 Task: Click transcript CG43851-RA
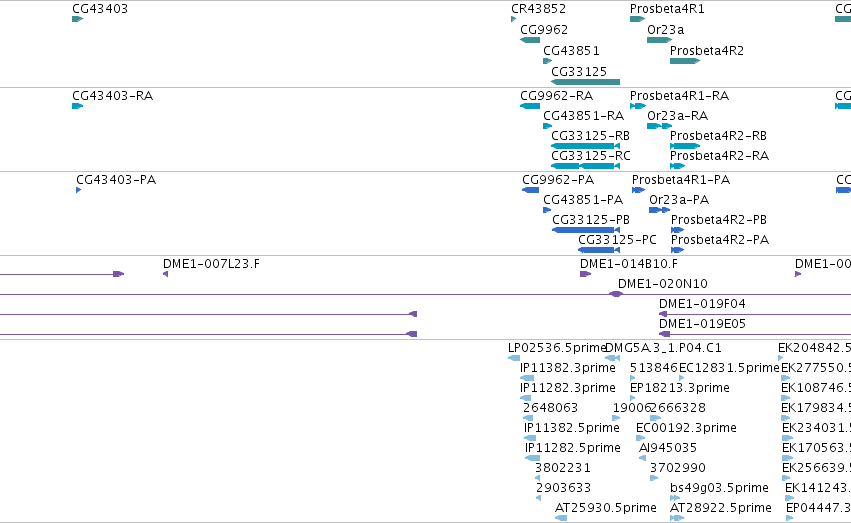[x=583, y=116]
